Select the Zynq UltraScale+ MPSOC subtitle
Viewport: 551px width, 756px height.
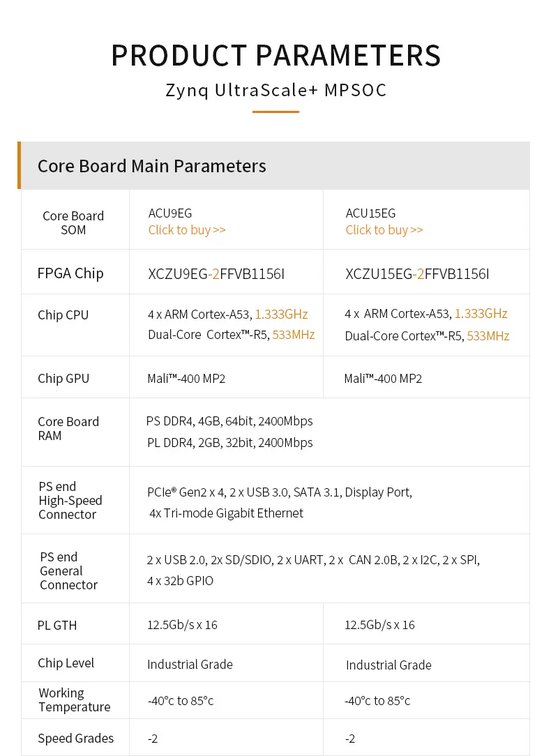275,91
